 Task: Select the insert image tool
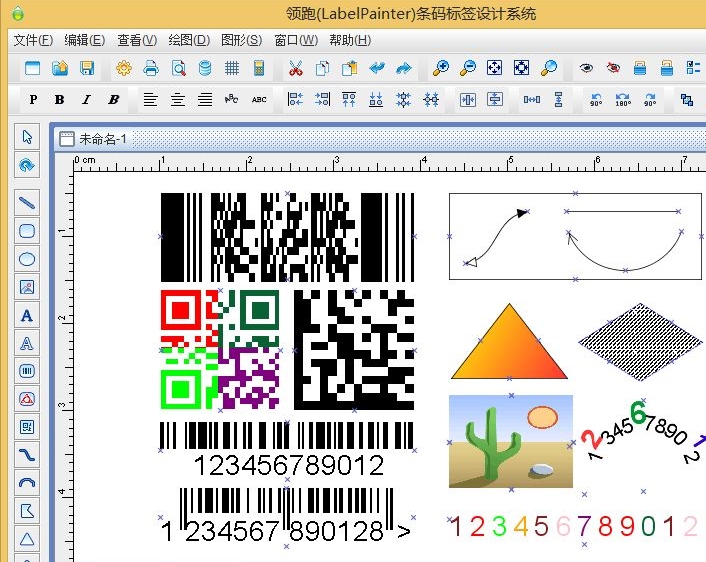pyautogui.click(x=27, y=287)
